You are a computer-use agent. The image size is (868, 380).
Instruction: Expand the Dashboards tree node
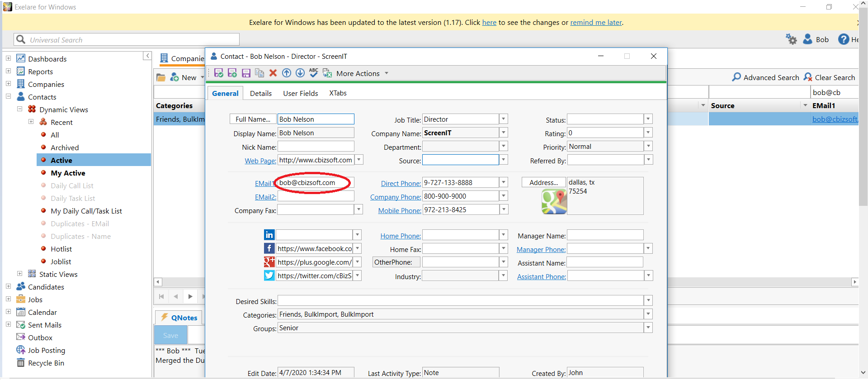click(8, 58)
